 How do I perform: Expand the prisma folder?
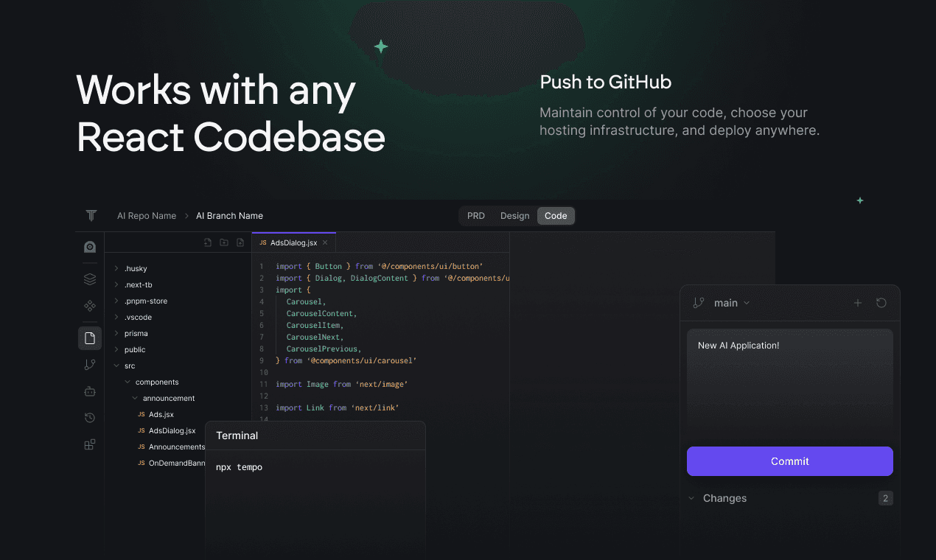(135, 334)
